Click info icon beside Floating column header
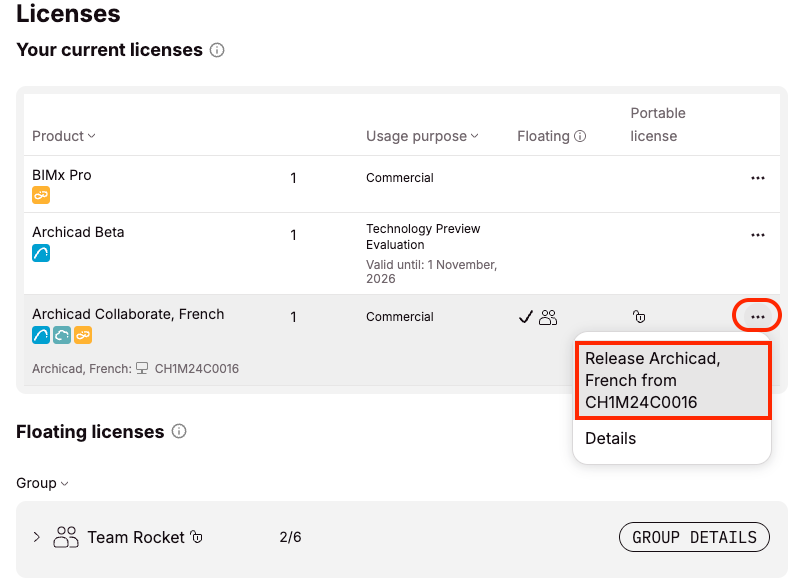This screenshot has height=583, width=796. [580, 136]
